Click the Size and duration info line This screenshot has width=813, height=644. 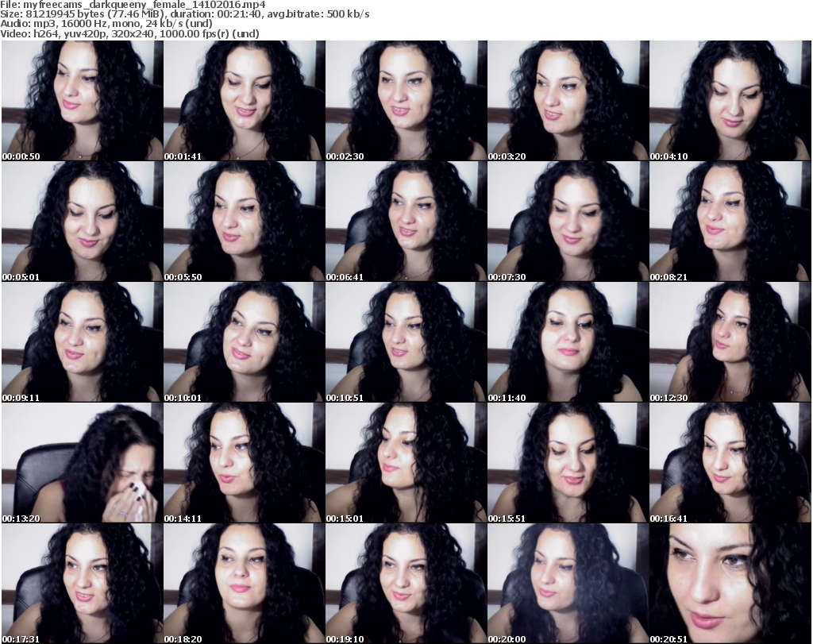click(184, 14)
